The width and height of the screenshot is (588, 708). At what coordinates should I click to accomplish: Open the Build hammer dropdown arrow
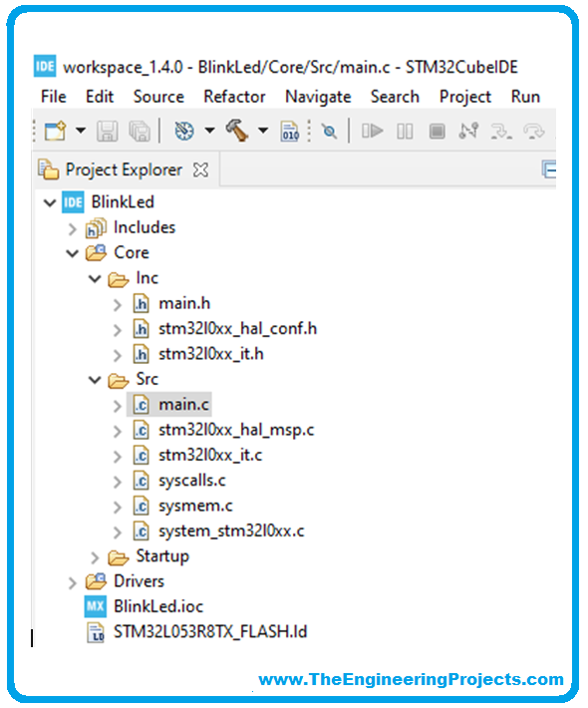pos(263,131)
